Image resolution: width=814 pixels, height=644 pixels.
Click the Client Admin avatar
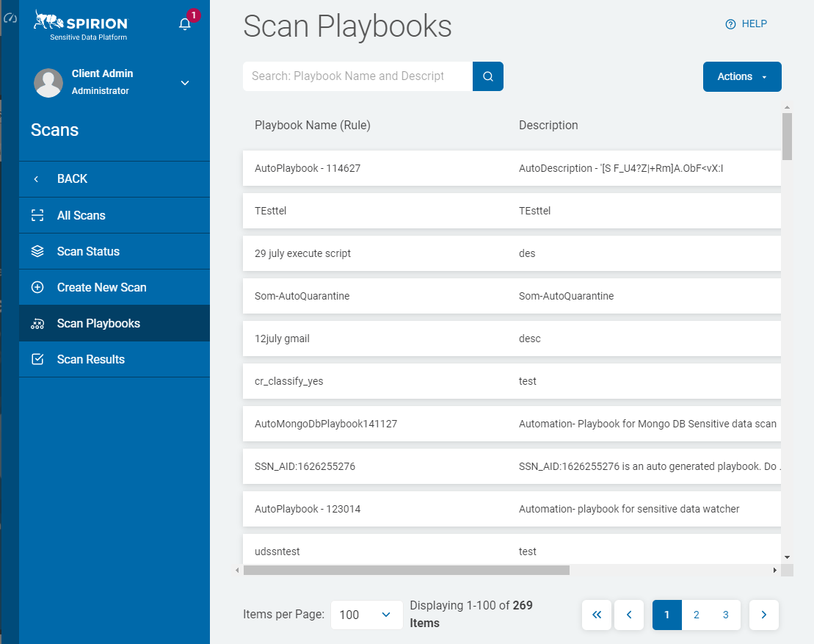[x=48, y=82]
